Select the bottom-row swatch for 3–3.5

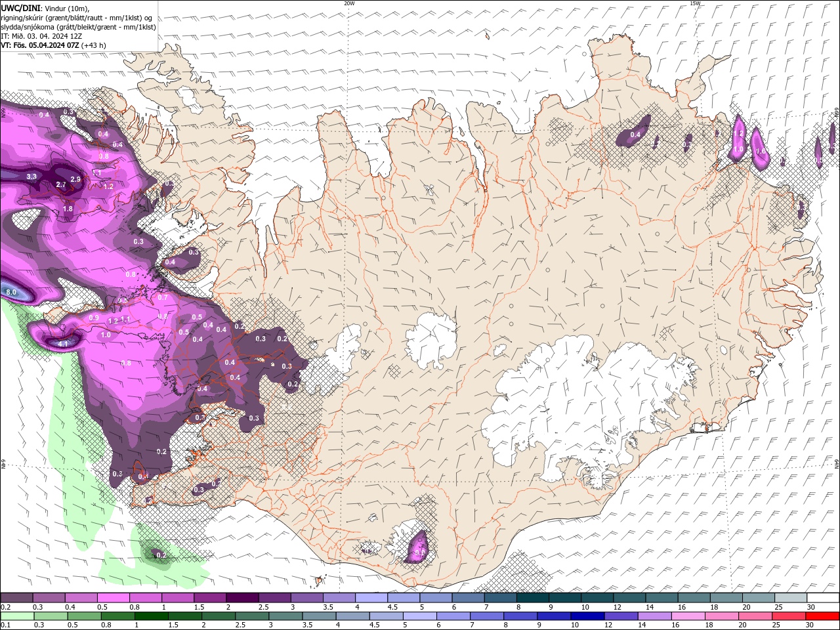point(285,616)
